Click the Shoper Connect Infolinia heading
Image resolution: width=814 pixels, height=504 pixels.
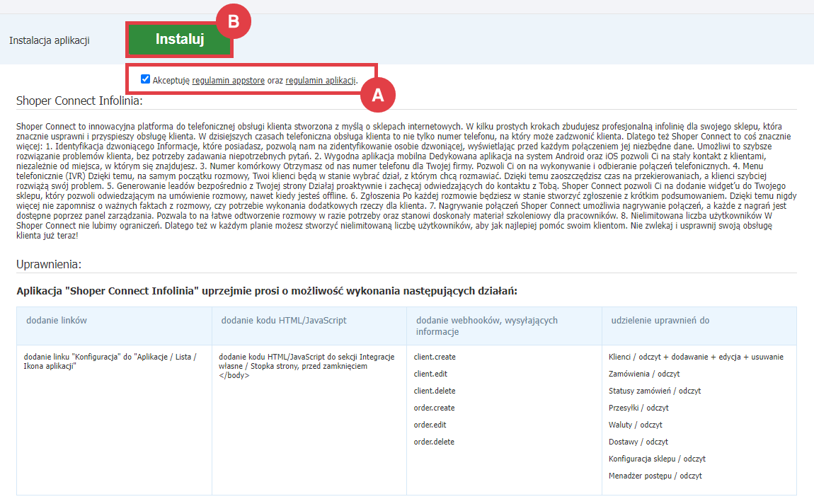tap(79, 101)
